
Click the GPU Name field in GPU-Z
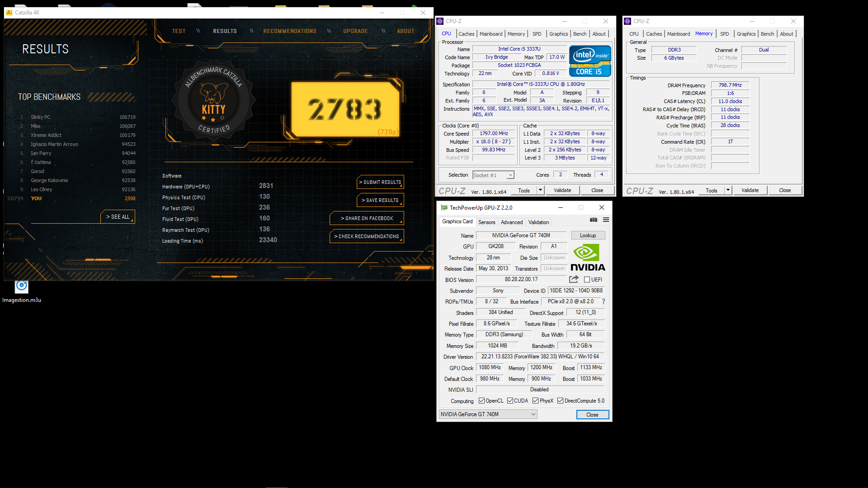[521, 235]
